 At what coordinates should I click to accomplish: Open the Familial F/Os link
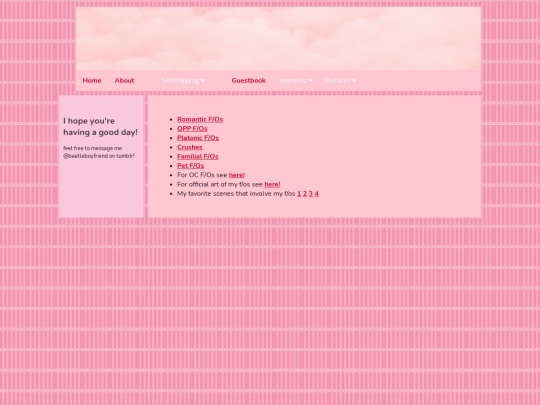pyautogui.click(x=198, y=156)
